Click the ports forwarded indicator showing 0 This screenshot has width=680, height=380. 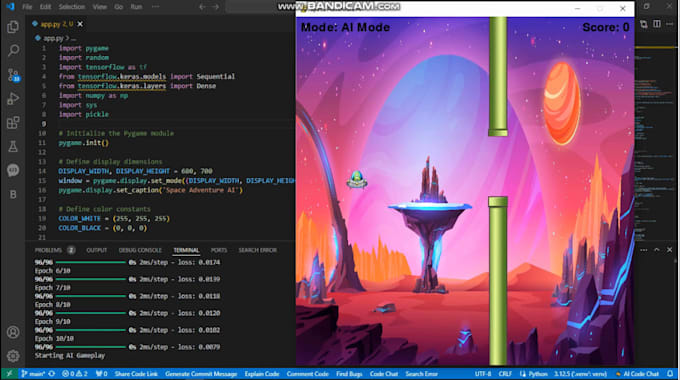point(101,374)
